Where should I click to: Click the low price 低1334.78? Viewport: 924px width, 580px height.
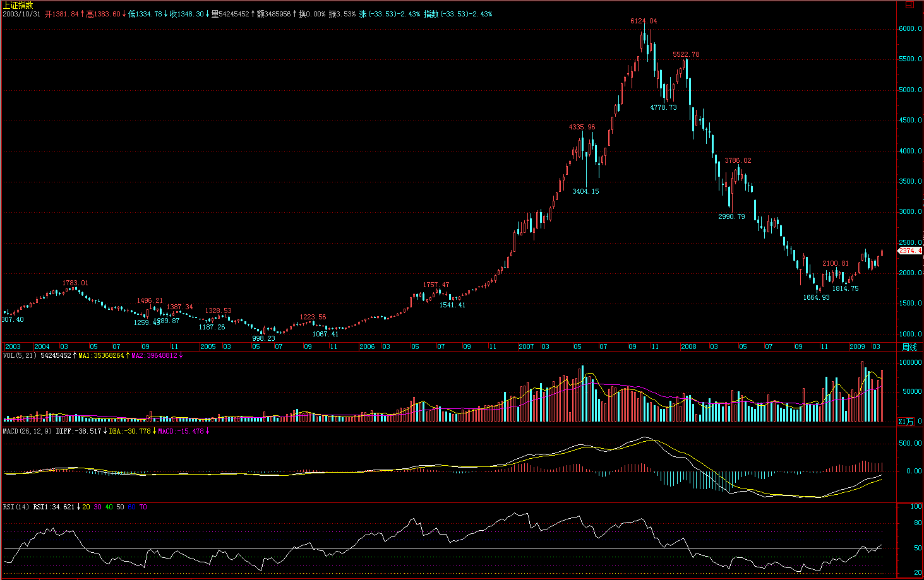pyautogui.click(x=145, y=14)
